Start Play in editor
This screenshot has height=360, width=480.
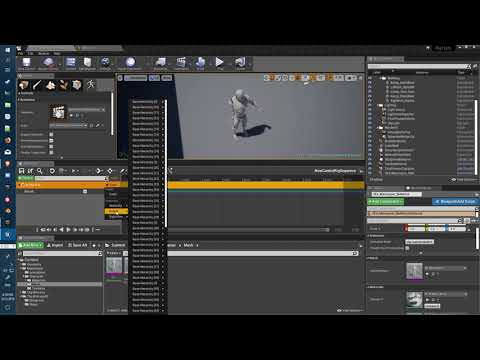pos(219,63)
